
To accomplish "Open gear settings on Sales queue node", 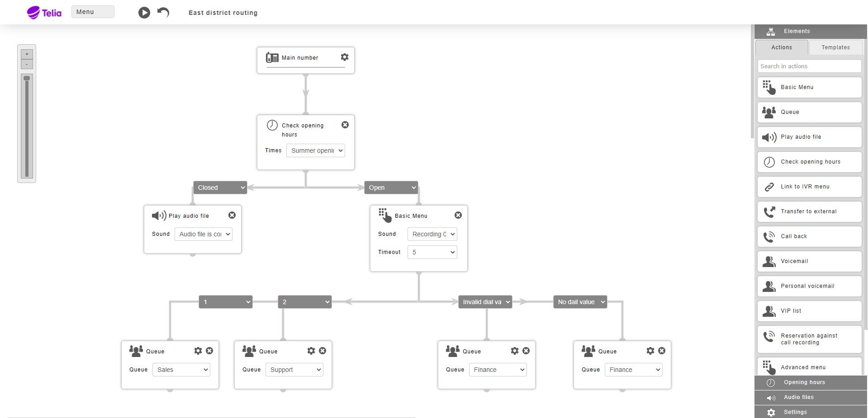I will click(198, 351).
